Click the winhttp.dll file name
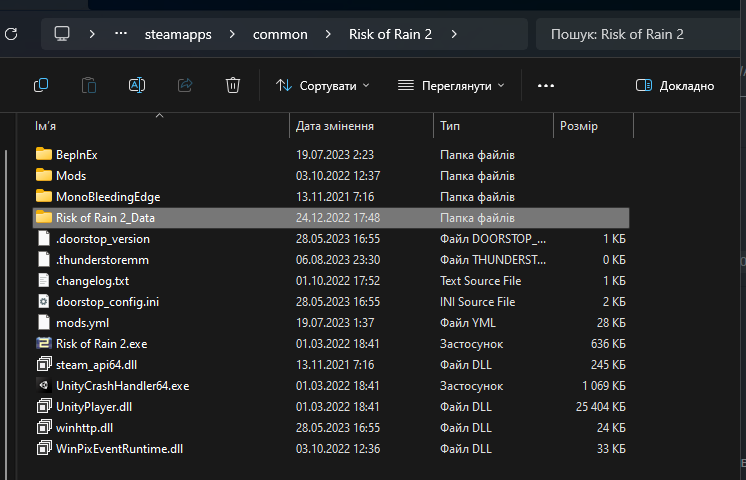 click(84, 428)
